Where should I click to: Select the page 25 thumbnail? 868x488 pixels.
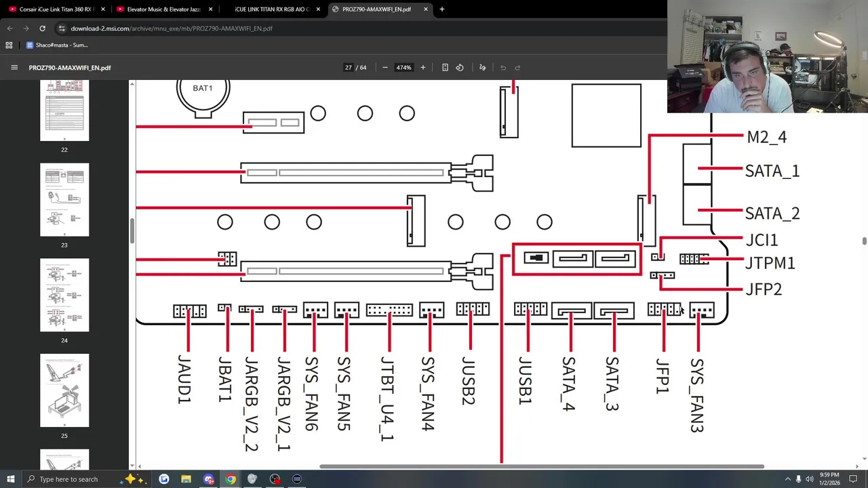[64, 390]
